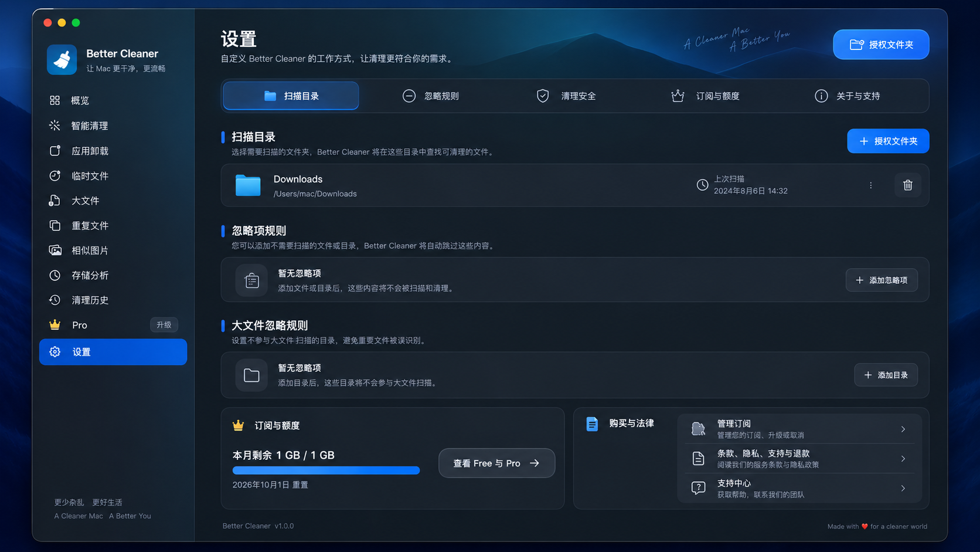Viewport: 980px width, 552px height.
Task: Switch to the 忽略规则 tab
Action: (431, 96)
